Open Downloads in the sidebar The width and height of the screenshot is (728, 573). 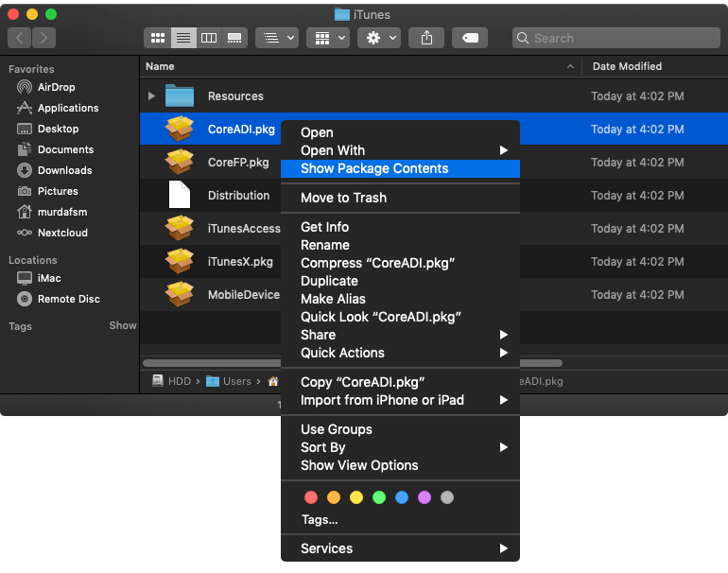click(54, 170)
